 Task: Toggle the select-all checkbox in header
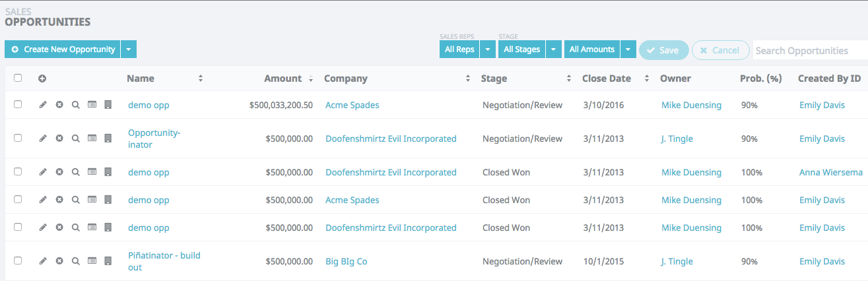[x=18, y=78]
